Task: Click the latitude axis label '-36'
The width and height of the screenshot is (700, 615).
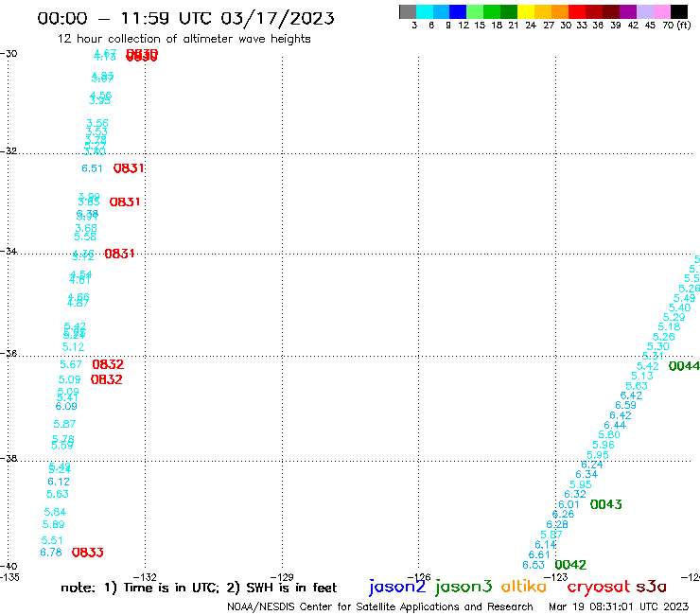Action: coord(9,353)
